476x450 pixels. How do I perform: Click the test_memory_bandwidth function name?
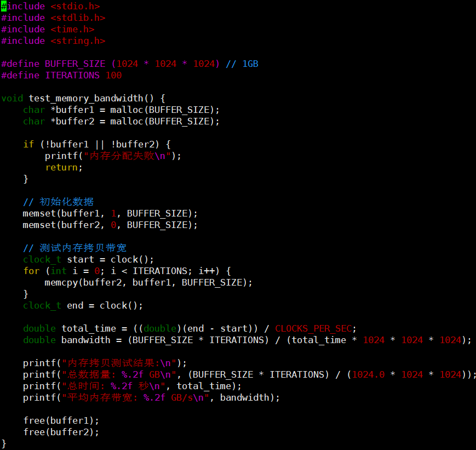pos(86,99)
